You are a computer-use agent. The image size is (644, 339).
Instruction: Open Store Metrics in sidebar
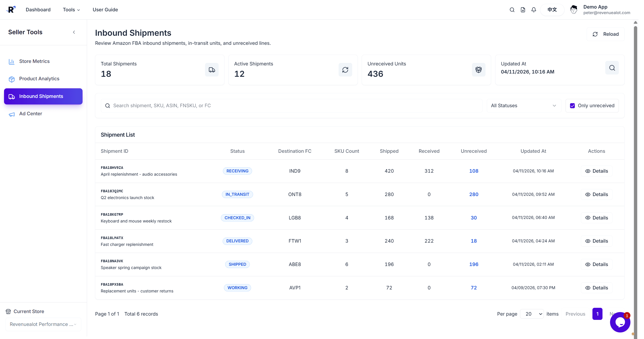(43, 61)
